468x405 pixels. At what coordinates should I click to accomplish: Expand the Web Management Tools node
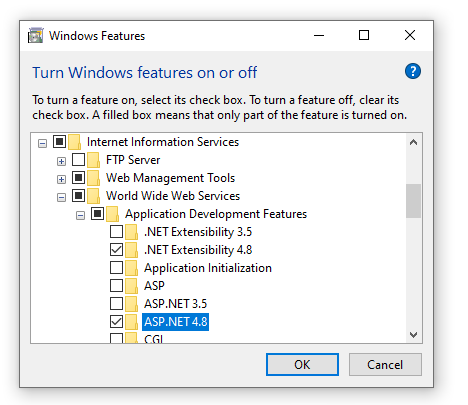61,180
